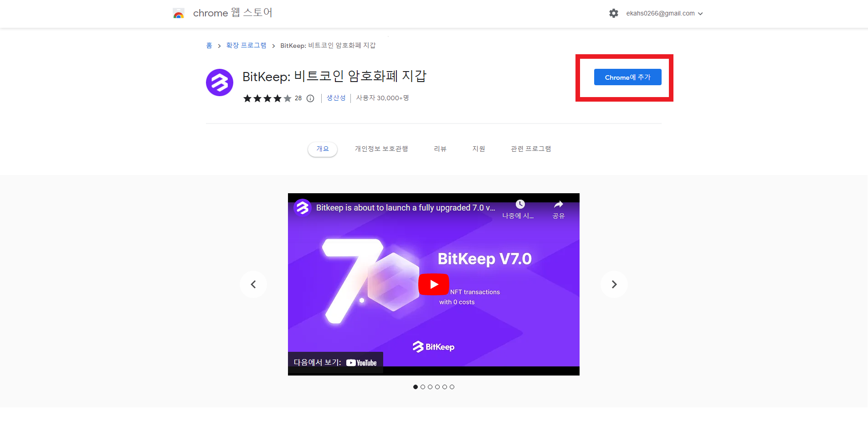Click the rating info circle icon

[x=310, y=98]
